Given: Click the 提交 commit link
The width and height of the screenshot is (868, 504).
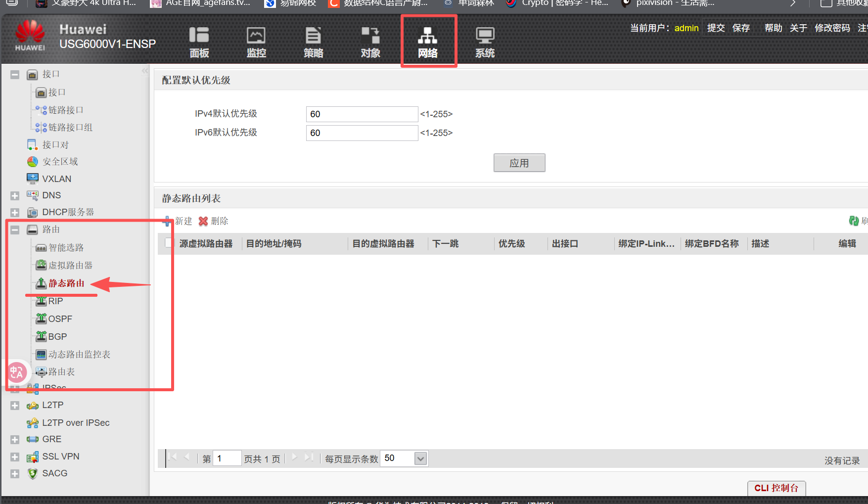Looking at the screenshot, I should [716, 28].
